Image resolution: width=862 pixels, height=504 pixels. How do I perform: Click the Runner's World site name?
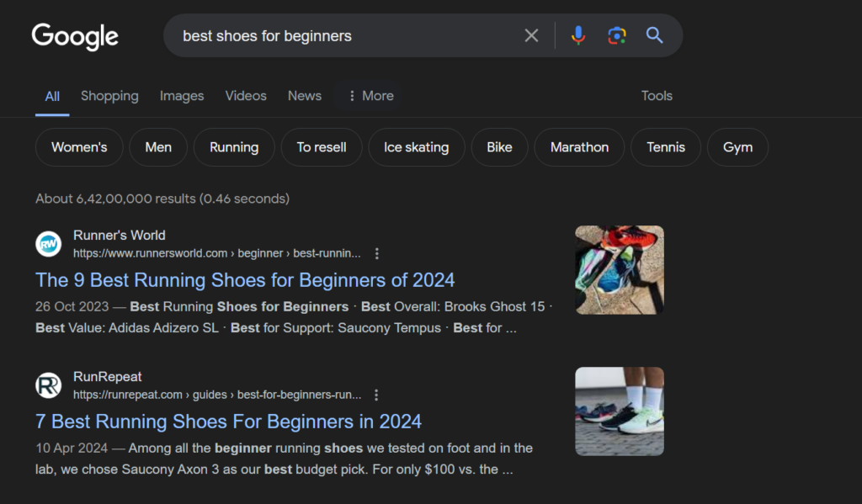(x=120, y=236)
